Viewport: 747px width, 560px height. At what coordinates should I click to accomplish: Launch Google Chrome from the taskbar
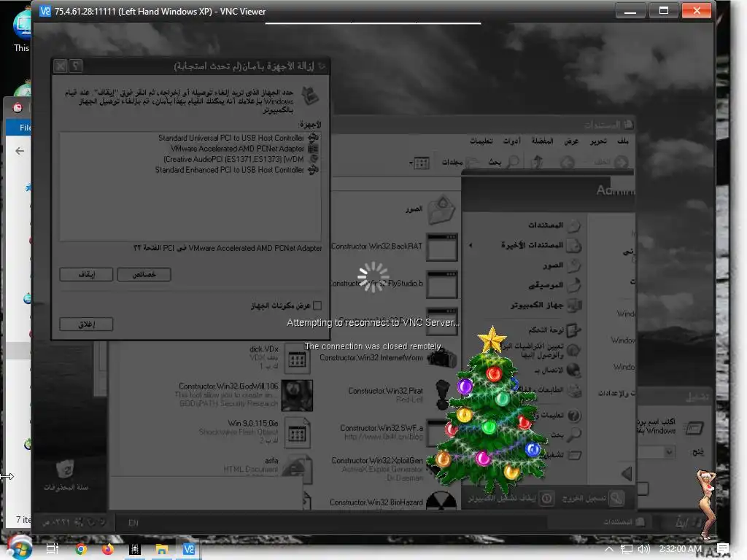click(x=81, y=549)
